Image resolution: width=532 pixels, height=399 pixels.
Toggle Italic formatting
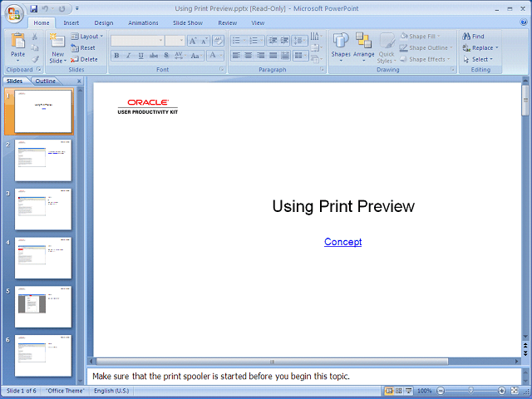pos(129,56)
